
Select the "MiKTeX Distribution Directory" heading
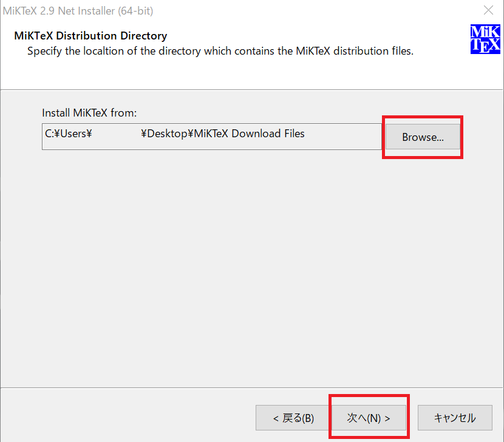[x=90, y=36]
